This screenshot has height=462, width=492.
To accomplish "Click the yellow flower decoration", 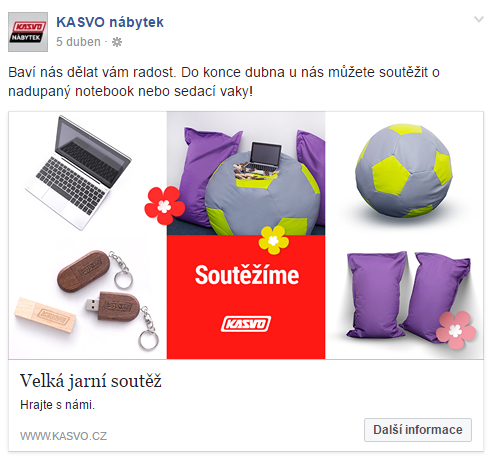I will pos(274,240).
